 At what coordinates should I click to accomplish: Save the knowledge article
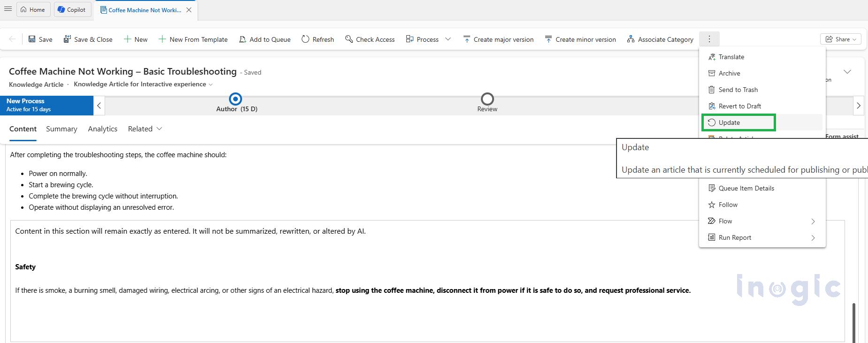[x=40, y=39]
